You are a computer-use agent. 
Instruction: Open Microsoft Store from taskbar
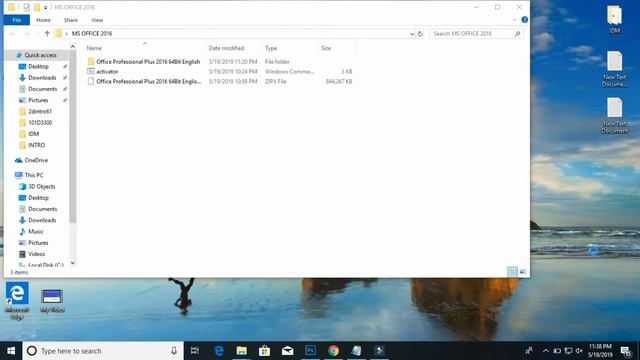[x=264, y=351]
